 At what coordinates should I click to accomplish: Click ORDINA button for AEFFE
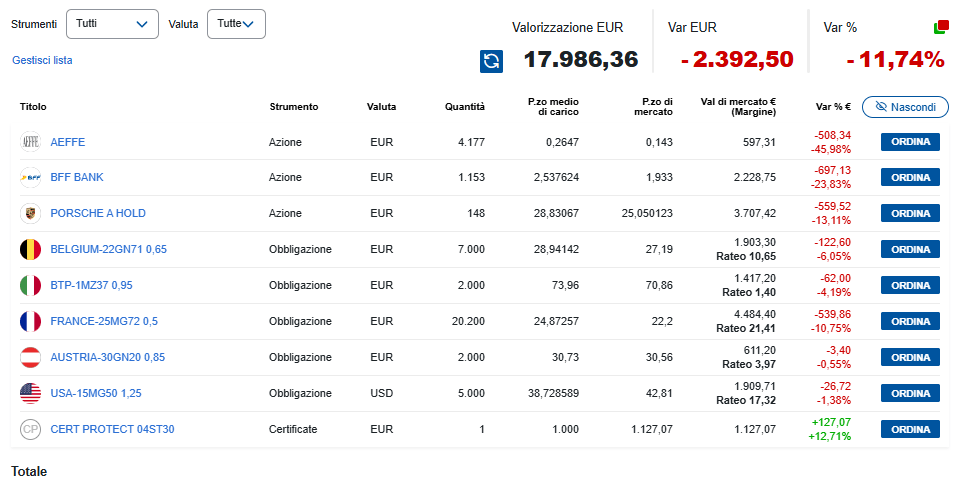[910, 142]
